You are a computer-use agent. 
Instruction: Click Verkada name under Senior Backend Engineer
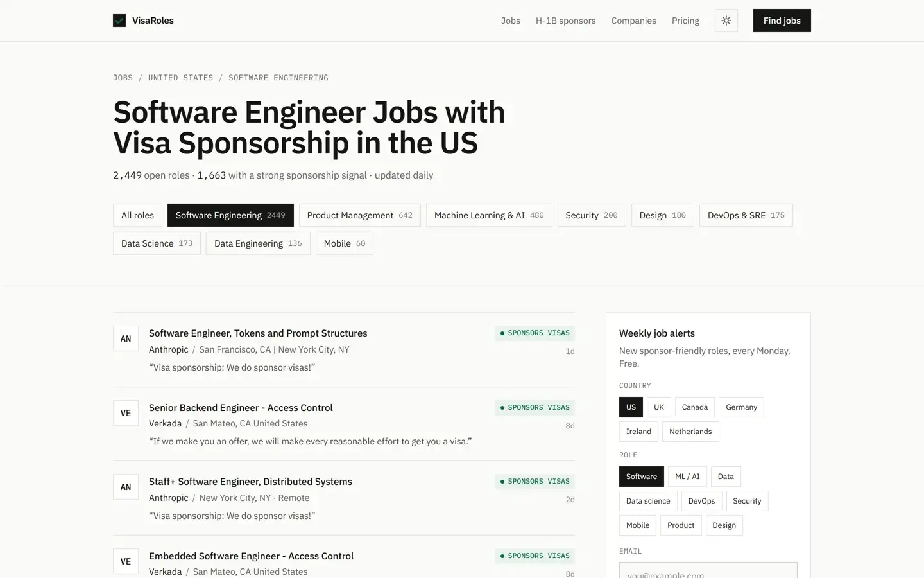click(x=166, y=423)
